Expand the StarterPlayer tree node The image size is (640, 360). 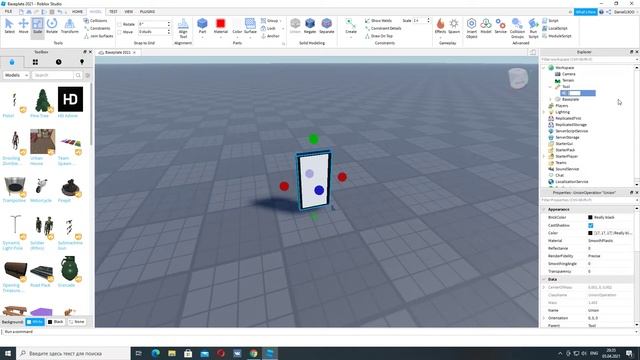(x=544, y=156)
